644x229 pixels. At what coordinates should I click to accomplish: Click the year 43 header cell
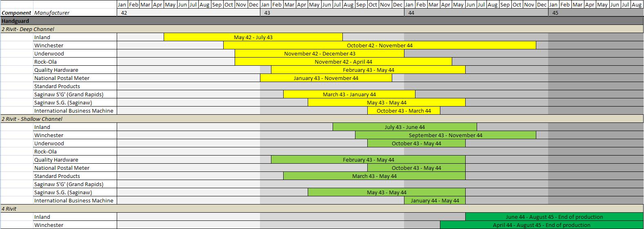tap(332, 13)
